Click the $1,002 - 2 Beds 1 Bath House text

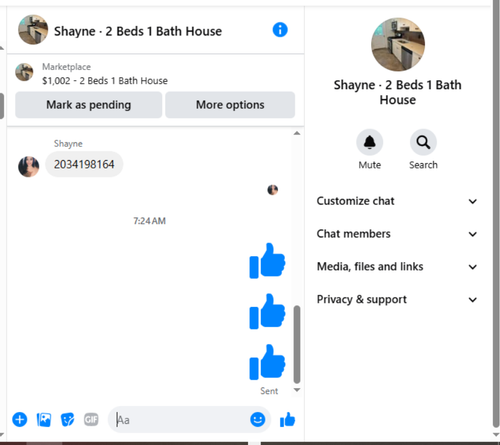point(105,81)
